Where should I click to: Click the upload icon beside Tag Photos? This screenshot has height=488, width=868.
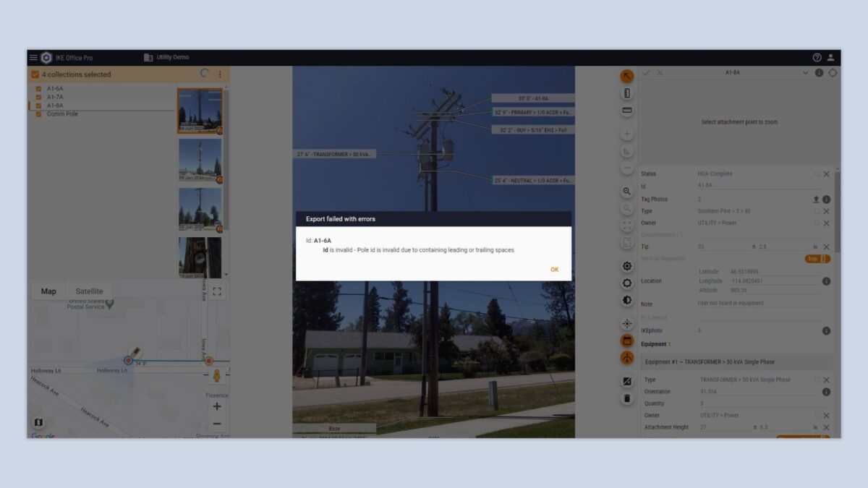pyautogui.click(x=816, y=200)
